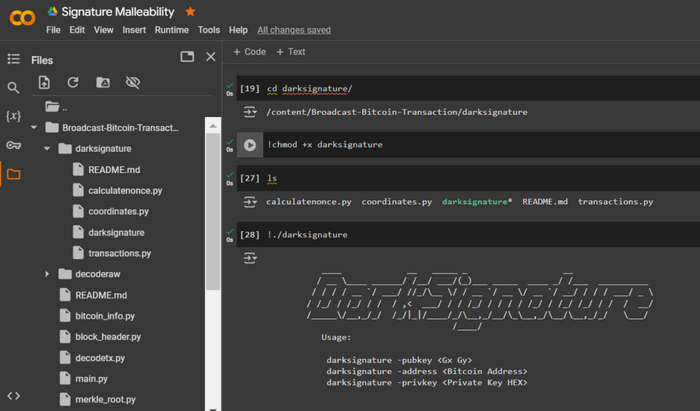Add a new Code cell
The height and width of the screenshot is (411, 700).
point(249,52)
